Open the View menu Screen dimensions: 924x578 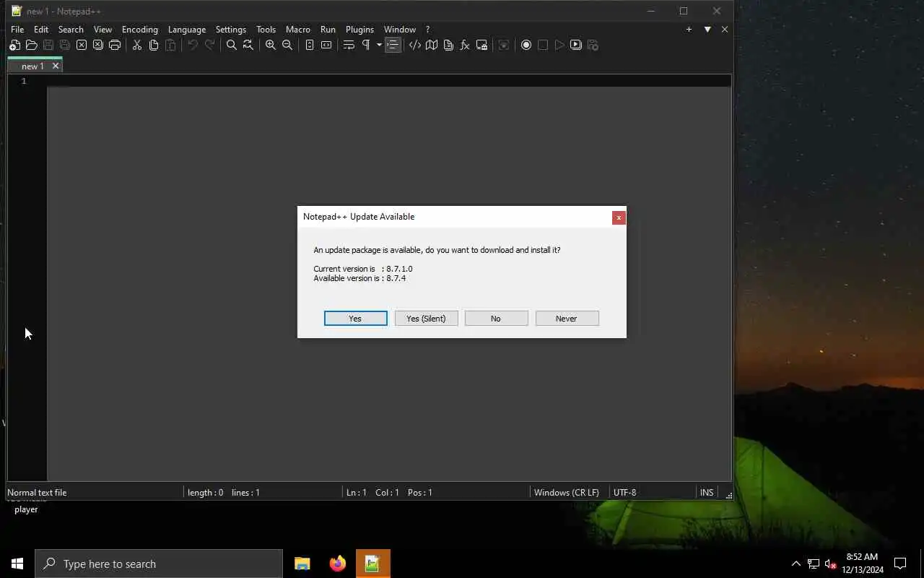pyautogui.click(x=103, y=30)
